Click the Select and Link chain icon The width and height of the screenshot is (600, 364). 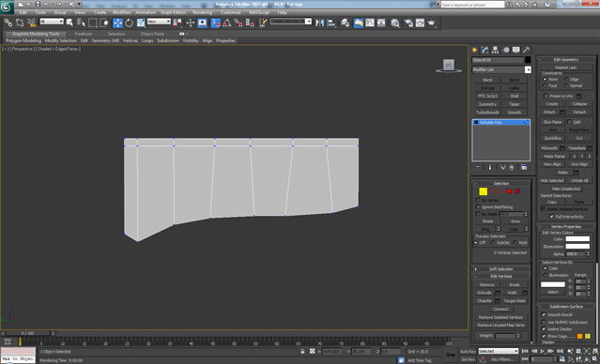8,23
